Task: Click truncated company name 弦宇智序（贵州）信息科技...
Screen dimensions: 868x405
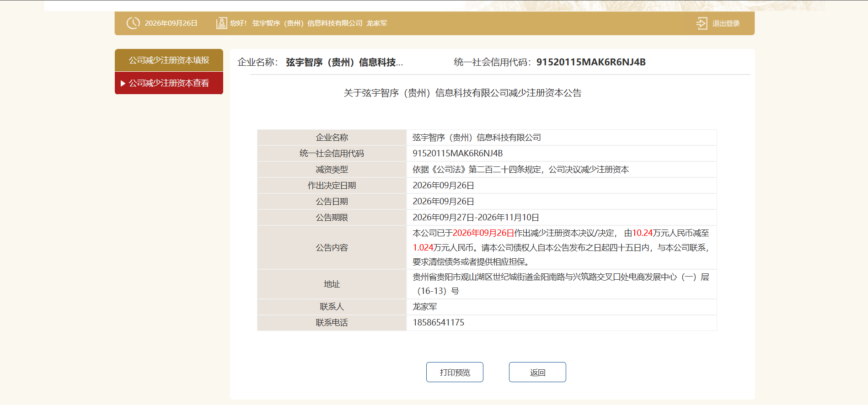Action: coord(344,62)
